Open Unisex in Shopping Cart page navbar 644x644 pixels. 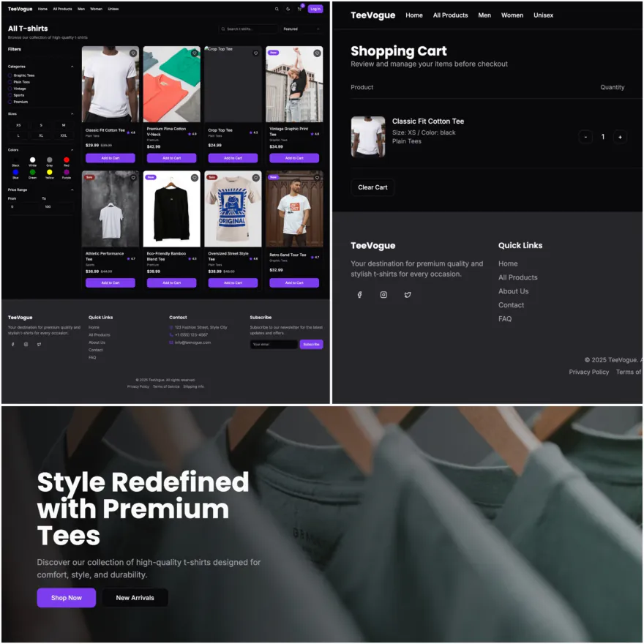[543, 15]
